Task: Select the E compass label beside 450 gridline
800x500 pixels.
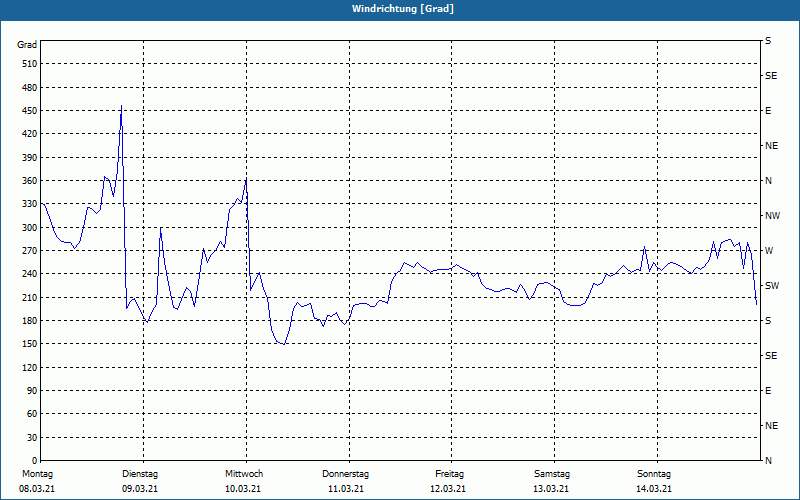Action: coord(768,111)
